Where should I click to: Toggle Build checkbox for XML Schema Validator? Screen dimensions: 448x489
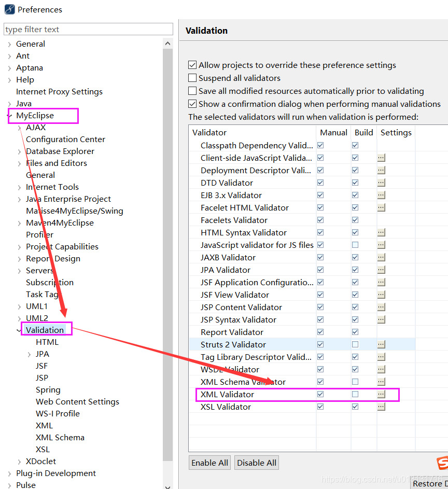point(355,382)
